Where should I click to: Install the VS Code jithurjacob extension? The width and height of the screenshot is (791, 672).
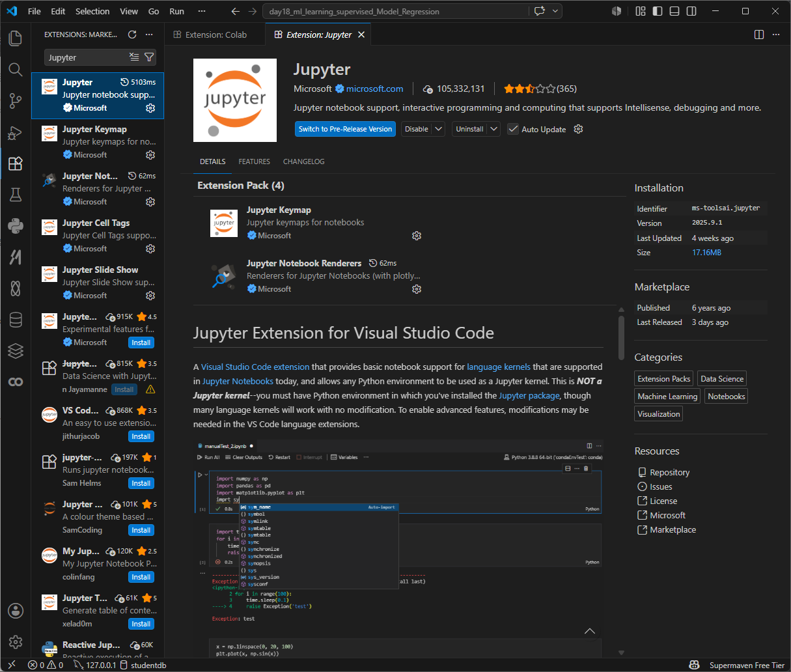(141, 436)
